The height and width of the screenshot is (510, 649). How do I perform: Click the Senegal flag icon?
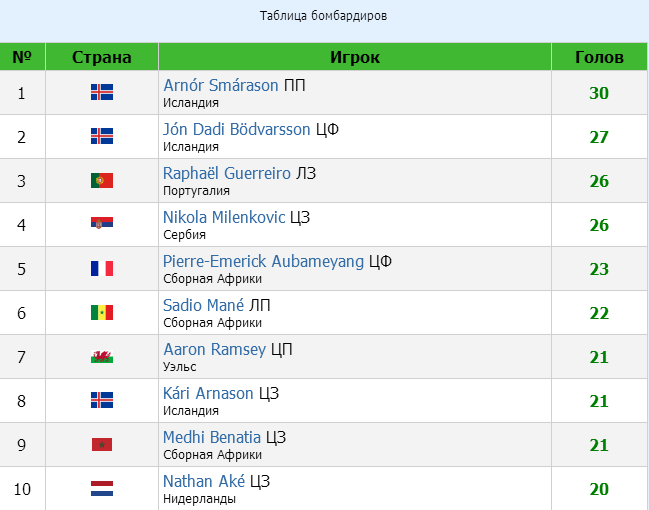(x=102, y=313)
